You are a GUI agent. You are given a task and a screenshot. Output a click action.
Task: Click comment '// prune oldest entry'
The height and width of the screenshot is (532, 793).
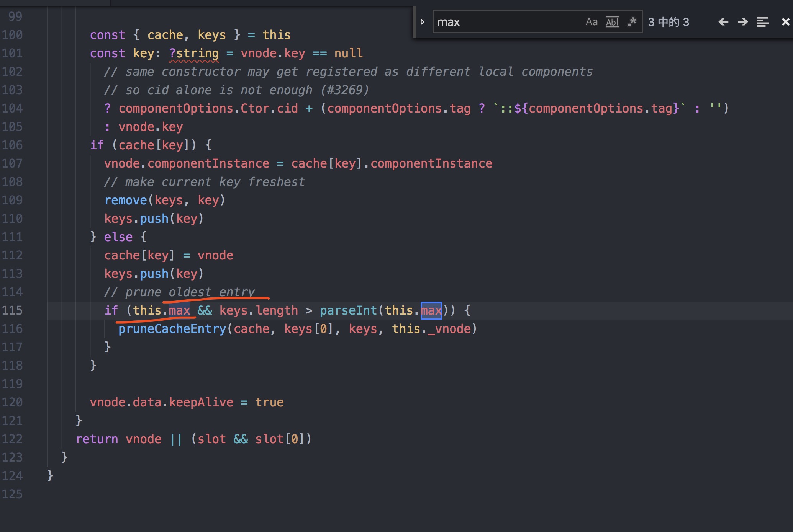[179, 292]
